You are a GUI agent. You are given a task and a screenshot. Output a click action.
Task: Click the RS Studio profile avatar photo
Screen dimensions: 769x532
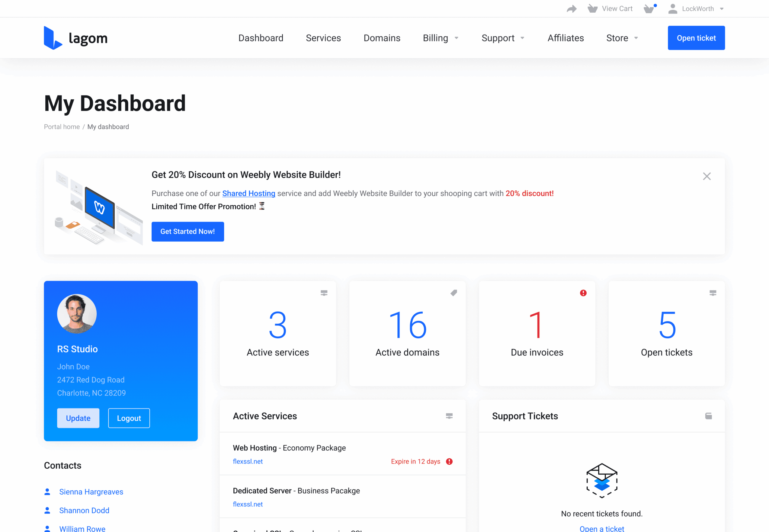[x=77, y=314]
